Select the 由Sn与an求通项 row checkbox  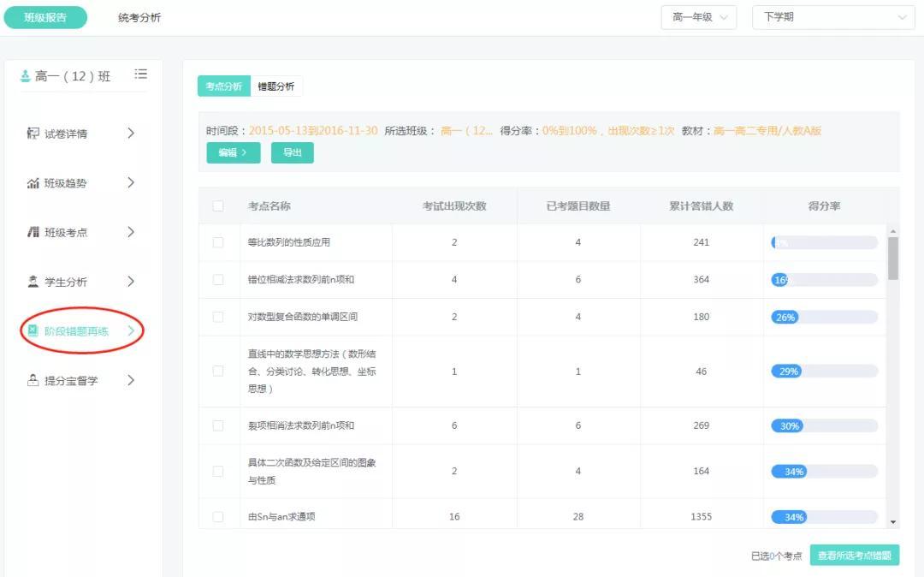tap(218, 517)
